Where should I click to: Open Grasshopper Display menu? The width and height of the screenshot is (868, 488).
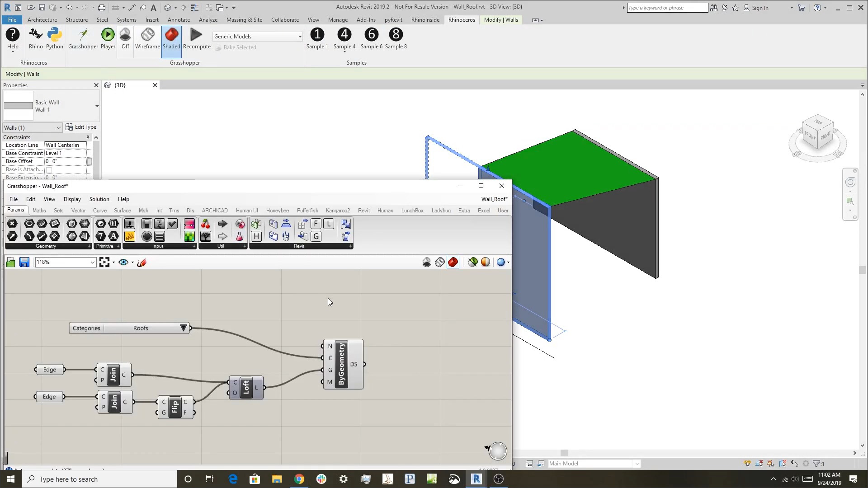pyautogui.click(x=72, y=199)
